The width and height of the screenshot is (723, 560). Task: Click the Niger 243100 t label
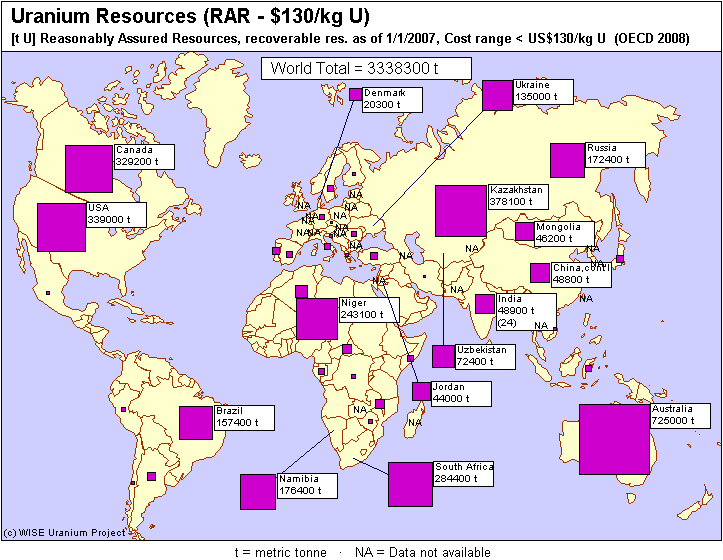click(x=369, y=310)
